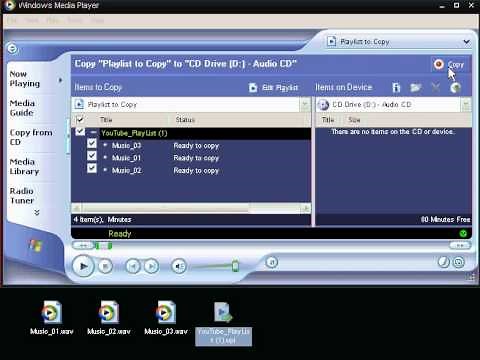480x360 pixels.
Task: Click the Windows logo in player
Action: 35,246
